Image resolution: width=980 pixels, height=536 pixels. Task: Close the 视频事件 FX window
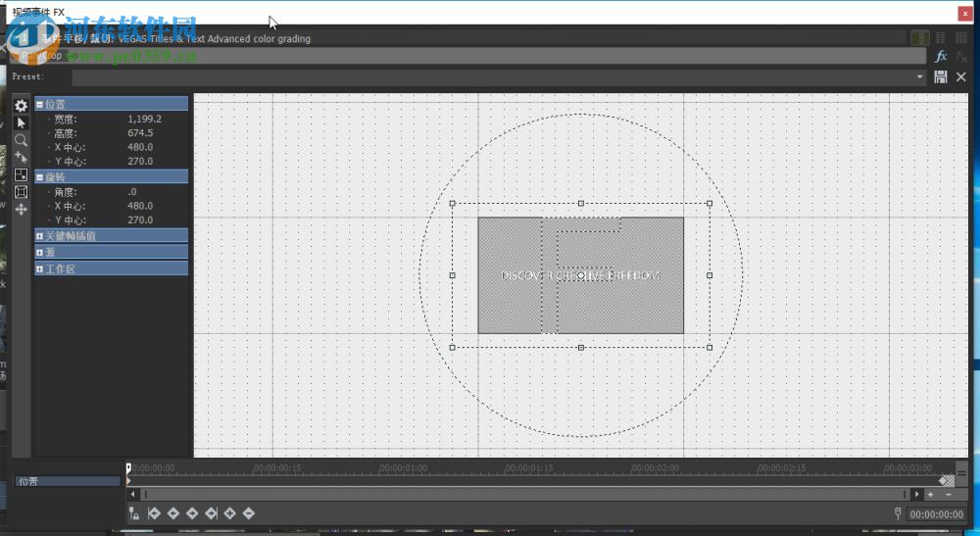[x=965, y=13]
